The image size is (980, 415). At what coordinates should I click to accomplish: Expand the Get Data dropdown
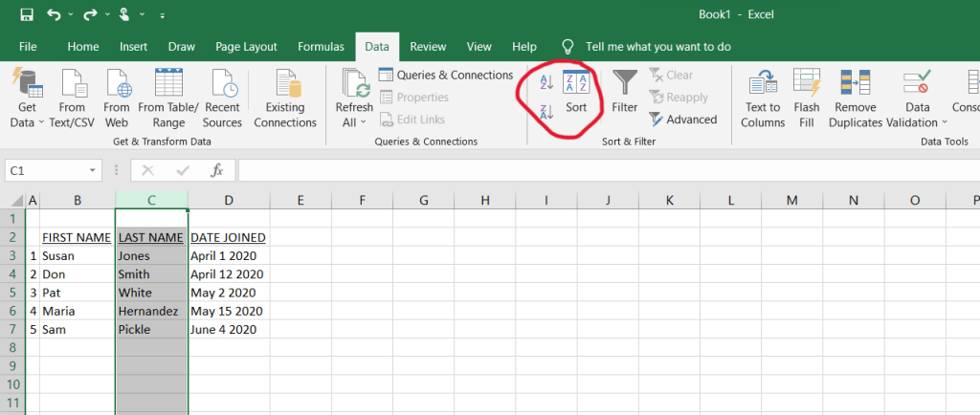coord(28,122)
